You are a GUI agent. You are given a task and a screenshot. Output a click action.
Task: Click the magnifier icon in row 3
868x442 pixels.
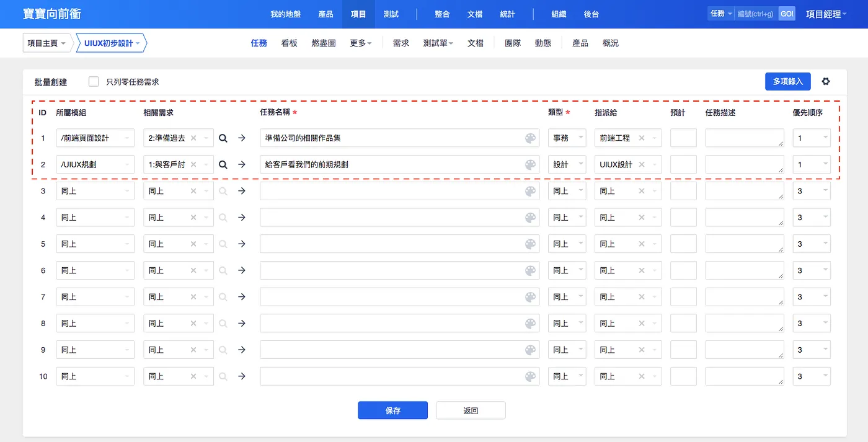[223, 191]
